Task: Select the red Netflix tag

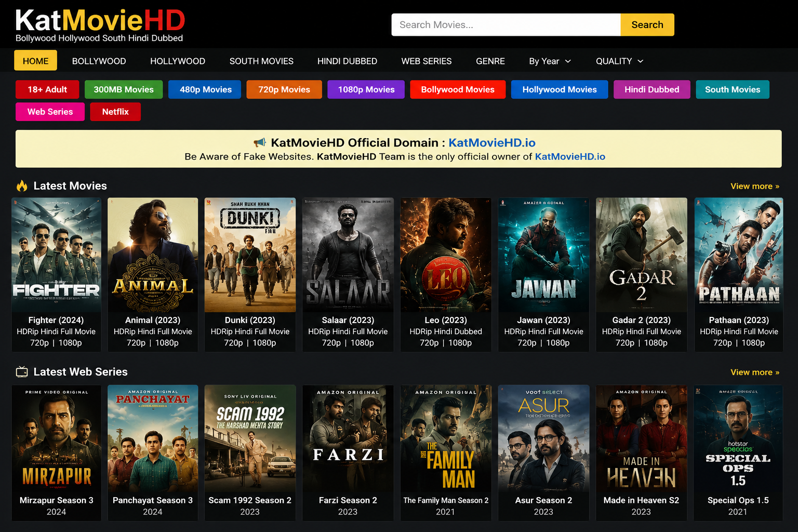Action: (x=115, y=112)
